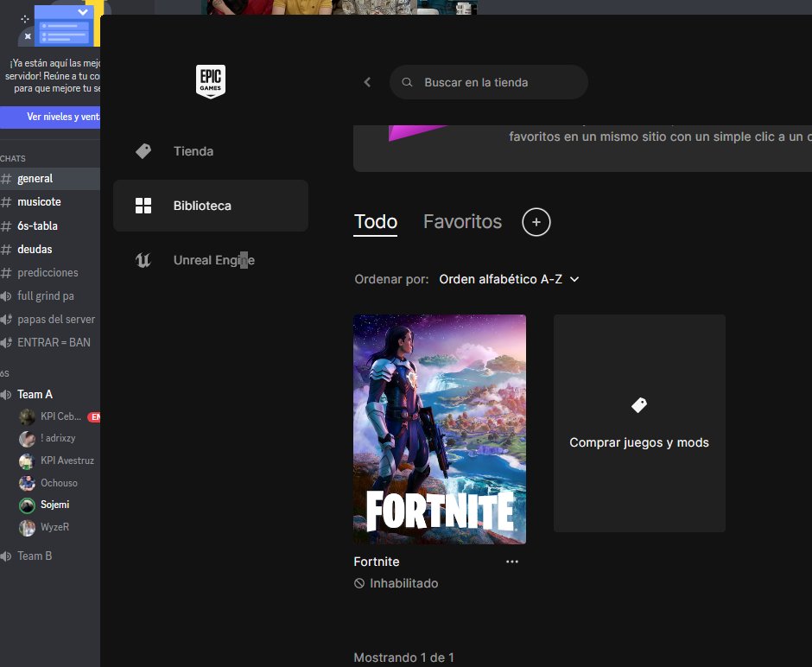Click the speaker icon beside 'full grind pa'
Image resolution: width=812 pixels, height=667 pixels.
(5, 296)
